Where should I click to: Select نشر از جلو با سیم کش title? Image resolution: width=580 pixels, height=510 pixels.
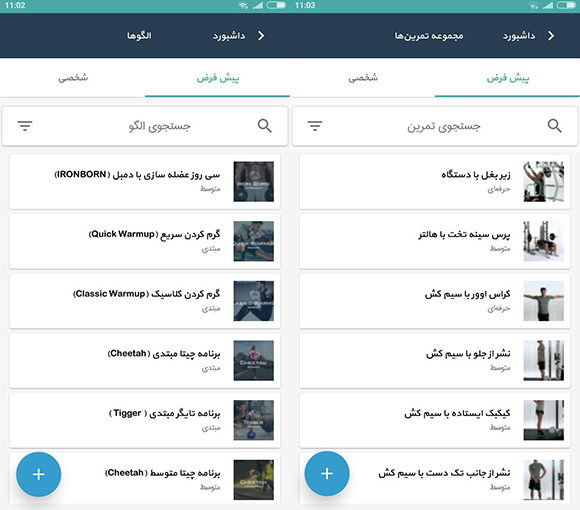pos(468,354)
